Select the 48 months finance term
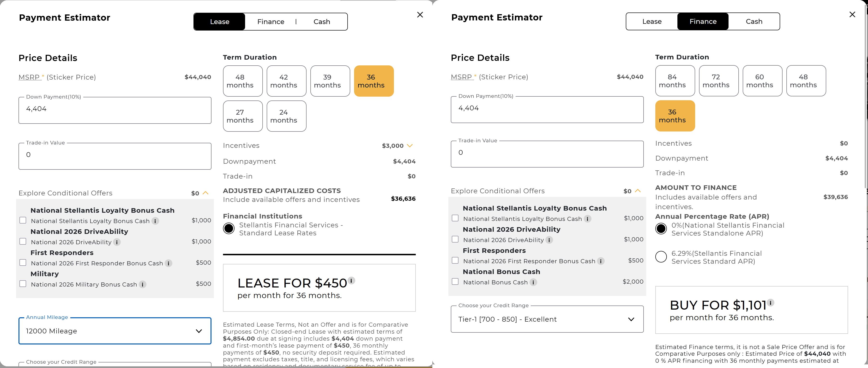868x368 pixels. (806, 81)
